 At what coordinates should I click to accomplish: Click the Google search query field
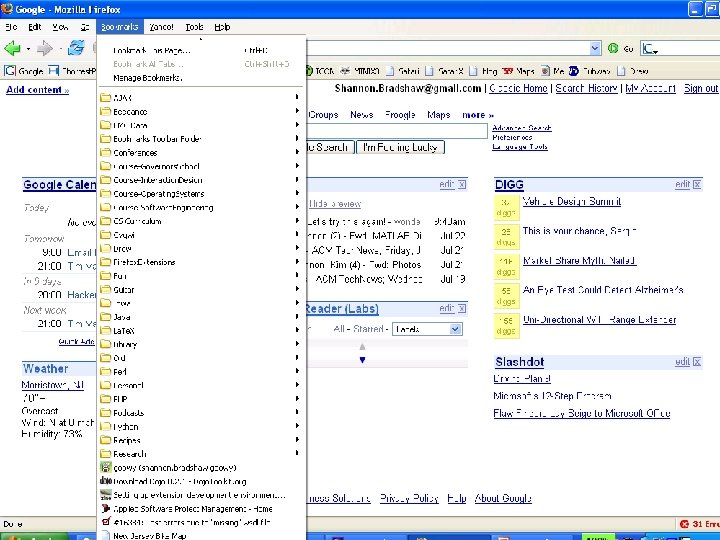point(396,131)
